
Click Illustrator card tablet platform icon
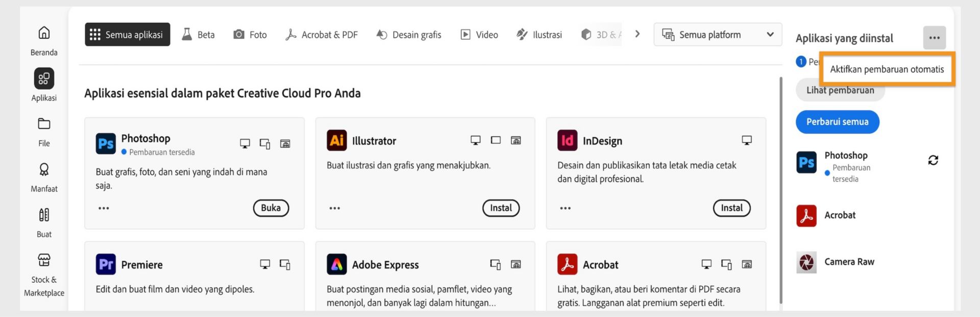(496, 140)
